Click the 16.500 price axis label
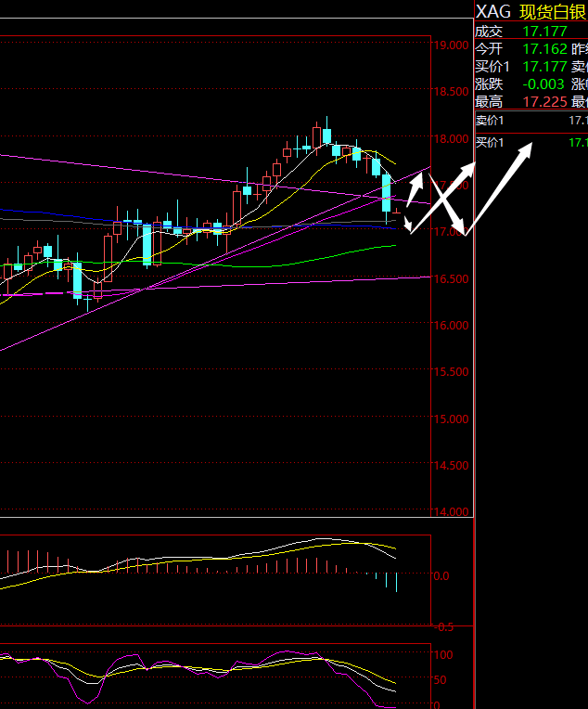Screen dimensions: 588x709 tap(451, 279)
